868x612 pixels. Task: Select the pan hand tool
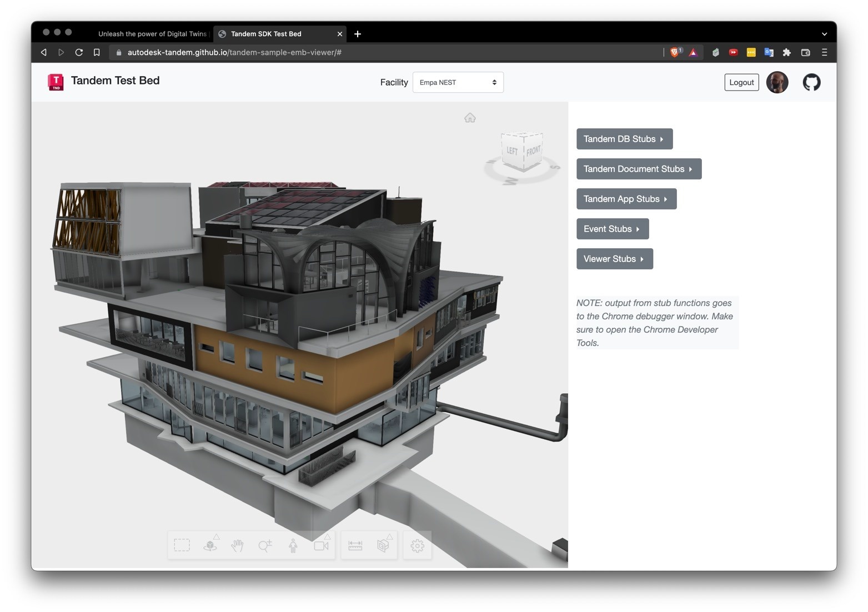(x=238, y=545)
